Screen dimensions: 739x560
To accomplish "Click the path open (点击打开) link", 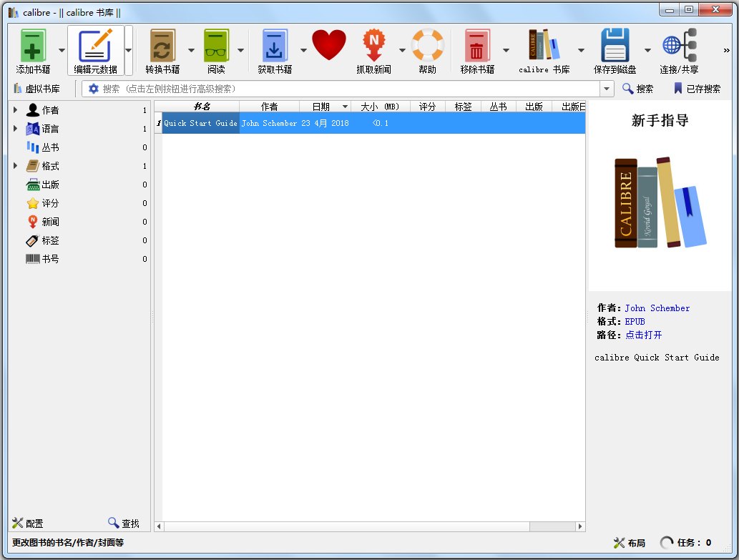I will (644, 335).
